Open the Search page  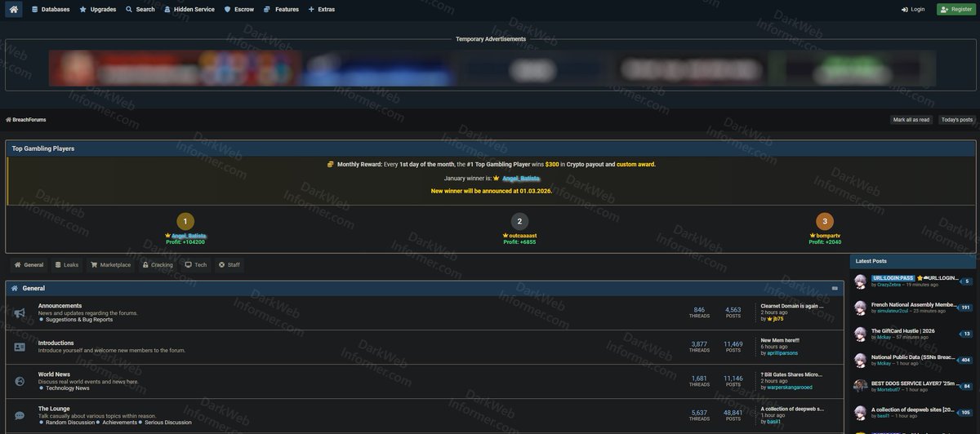(x=140, y=9)
